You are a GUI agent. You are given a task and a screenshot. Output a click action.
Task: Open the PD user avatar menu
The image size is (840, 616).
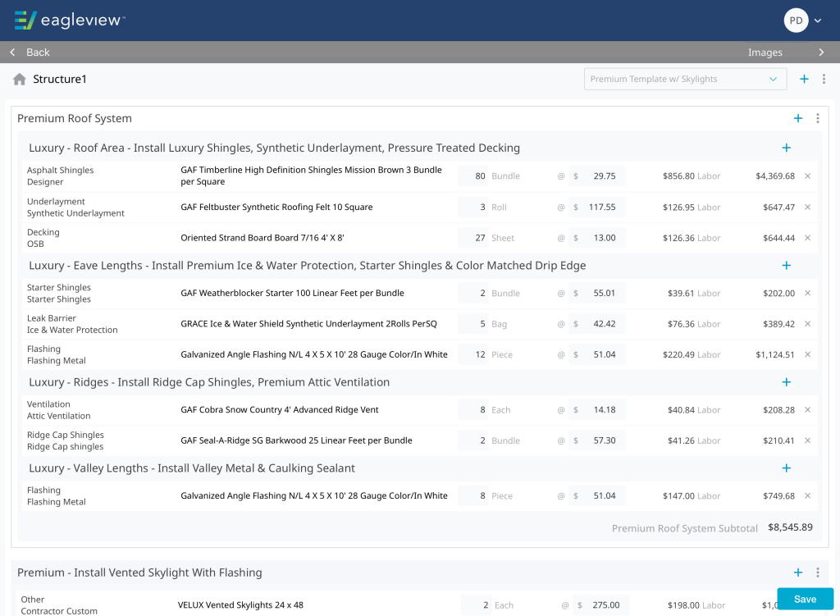[796, 21]
